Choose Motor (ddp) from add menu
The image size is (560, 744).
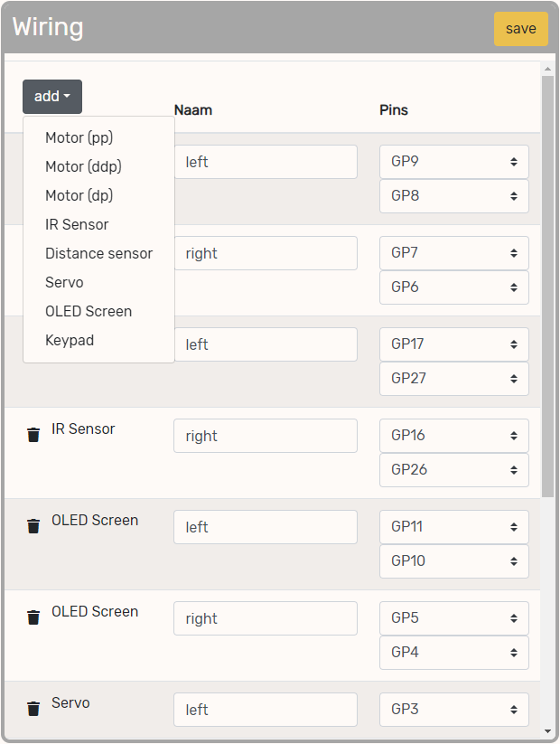(x=83, y=166)
